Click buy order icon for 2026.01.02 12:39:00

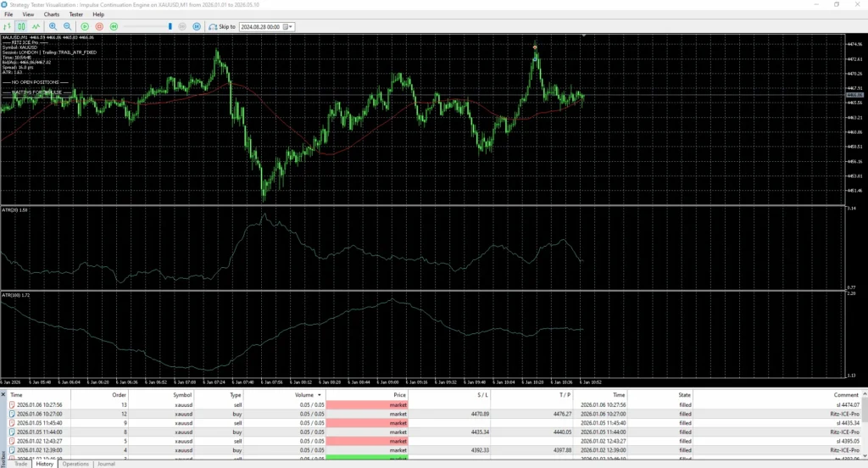click(x=12, y=450)
